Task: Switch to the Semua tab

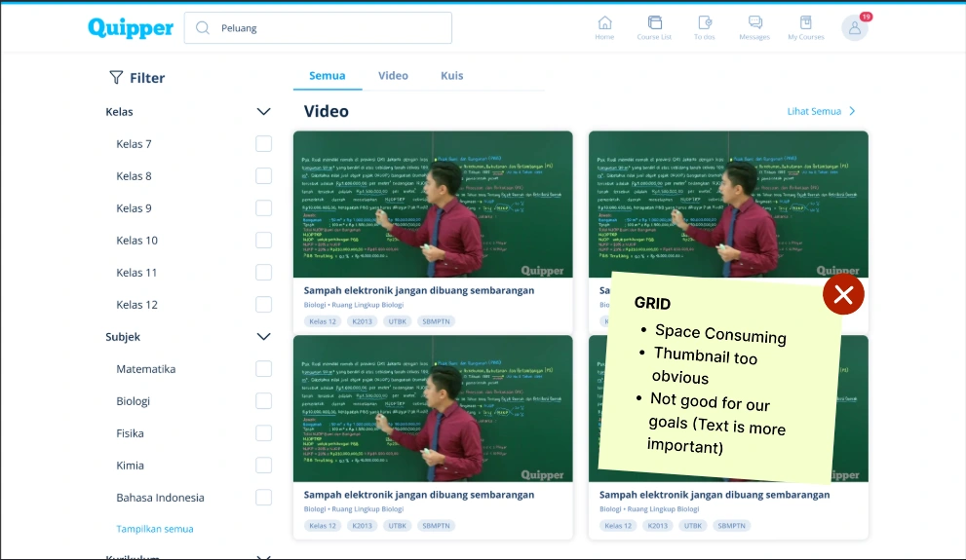Action: click(328, 76)
